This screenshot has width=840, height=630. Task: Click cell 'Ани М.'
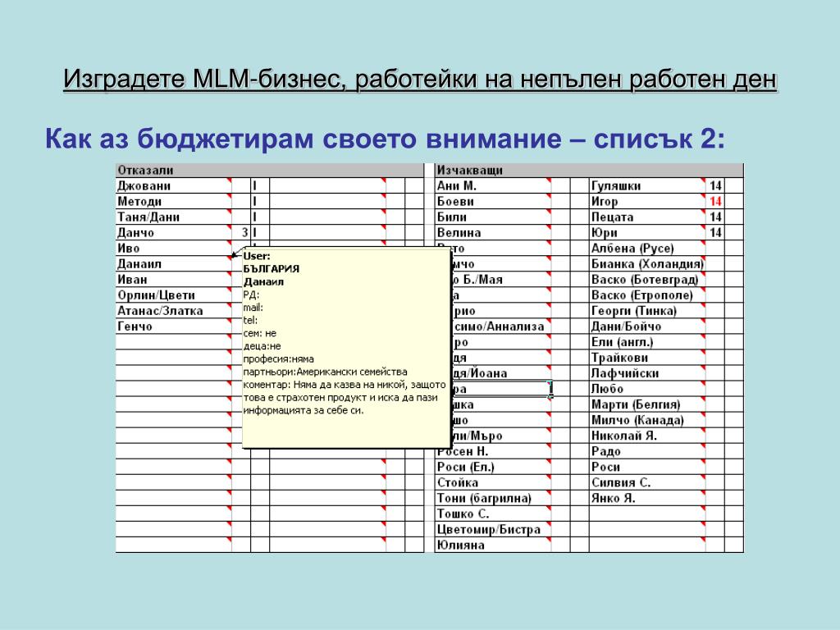click(x=493, y=186)
